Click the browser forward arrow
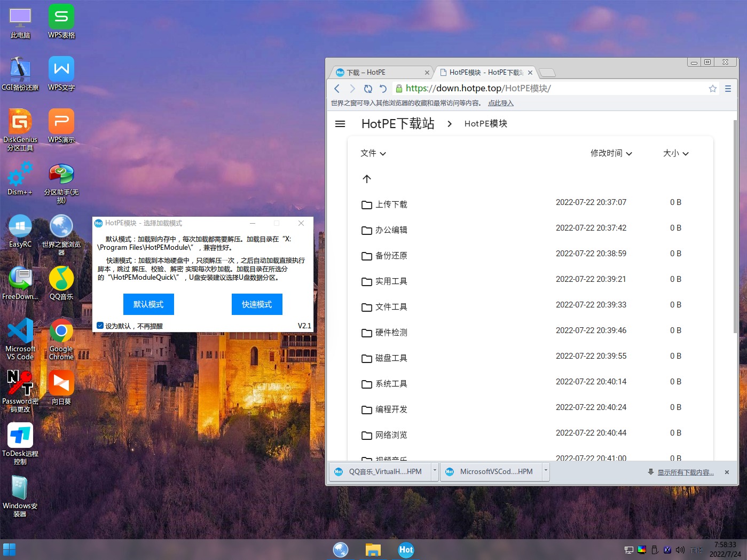The image size is (747, 560). (352, 89)
